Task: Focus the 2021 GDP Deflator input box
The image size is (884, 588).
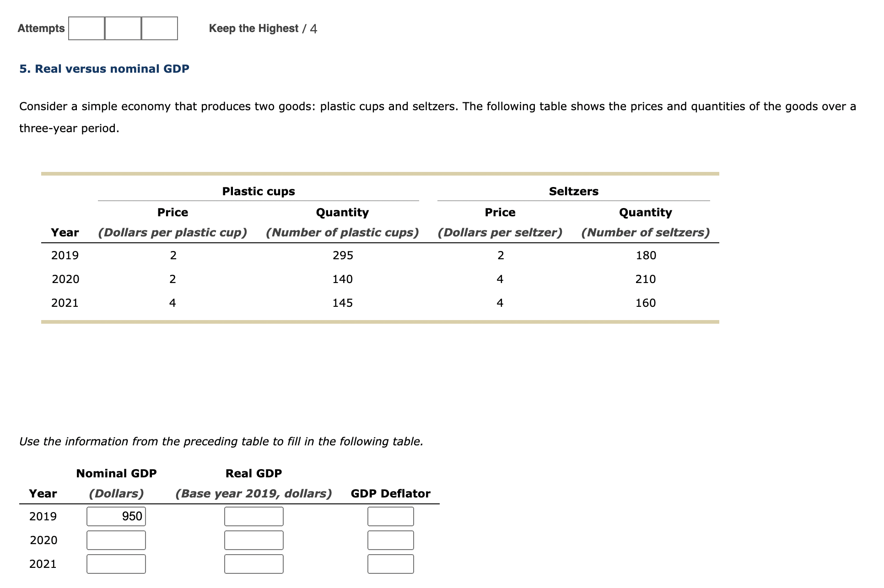Action: tap(391, 564)
